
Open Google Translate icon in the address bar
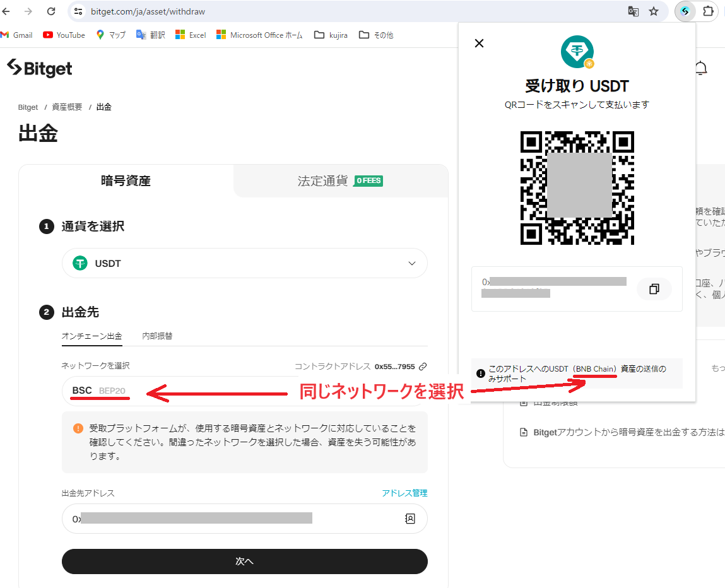pyautogui.click(x=633, y=11)
